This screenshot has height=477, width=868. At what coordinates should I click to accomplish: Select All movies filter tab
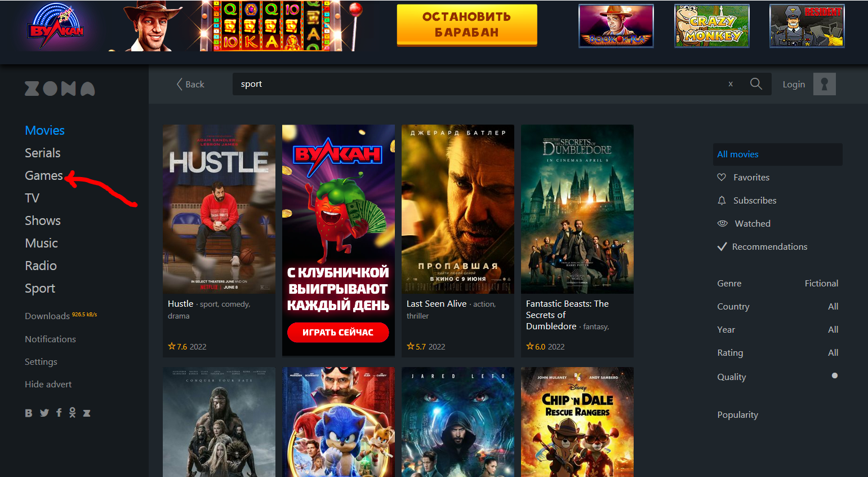click(x=777, y=154)
